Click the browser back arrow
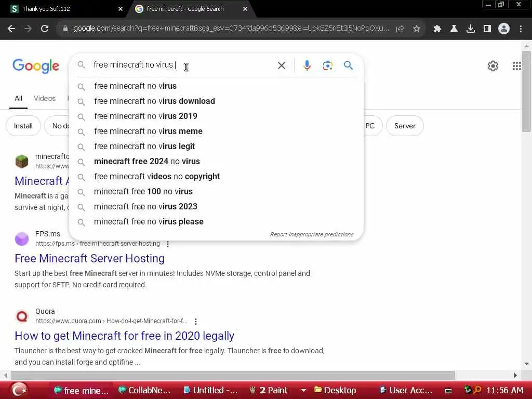532x399 pixels. click(11, 29)
